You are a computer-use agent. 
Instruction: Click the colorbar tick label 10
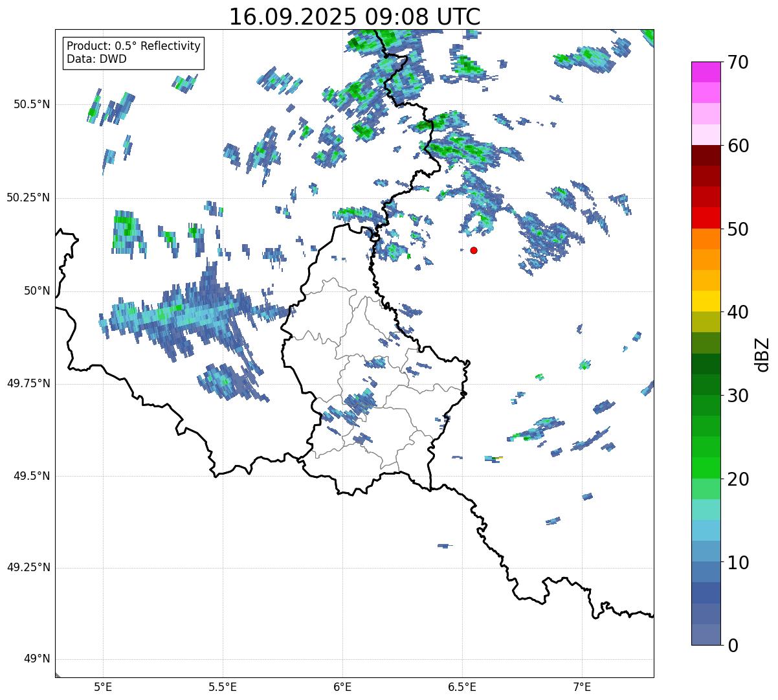[x=737, y=563]
